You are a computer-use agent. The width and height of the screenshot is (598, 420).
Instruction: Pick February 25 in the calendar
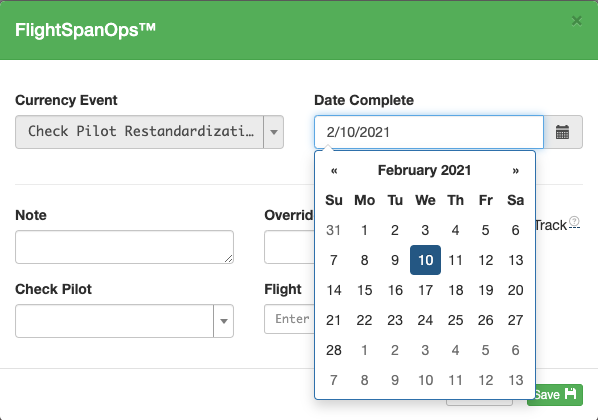pyautogui.click(x=455, y=320)
